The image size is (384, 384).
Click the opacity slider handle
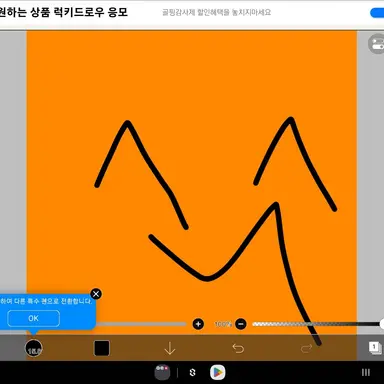coord(382,324)
